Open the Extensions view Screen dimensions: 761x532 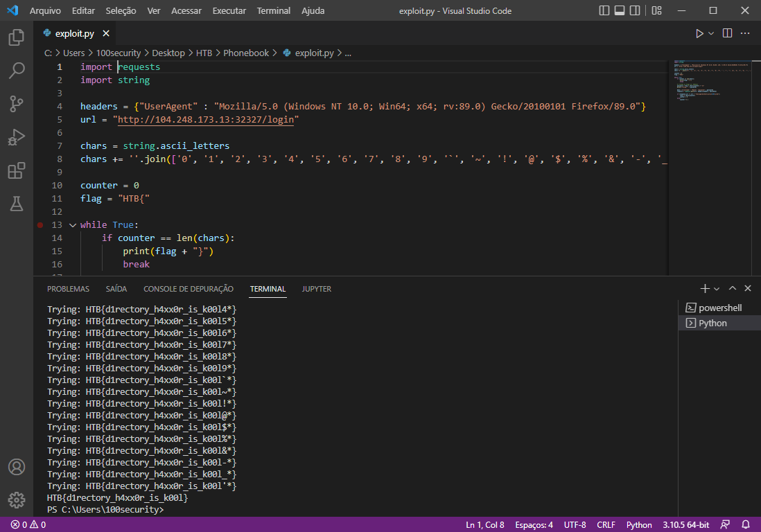(17, 170)
